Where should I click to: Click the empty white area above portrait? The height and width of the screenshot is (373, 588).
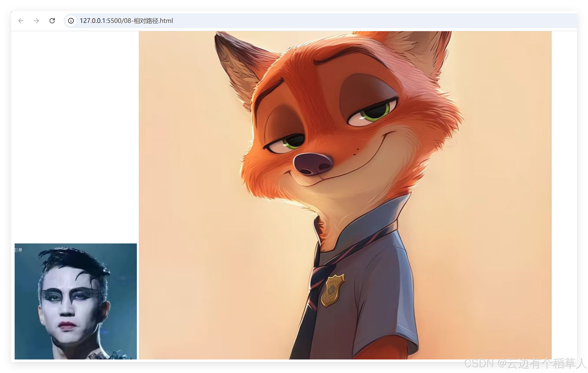75,137
